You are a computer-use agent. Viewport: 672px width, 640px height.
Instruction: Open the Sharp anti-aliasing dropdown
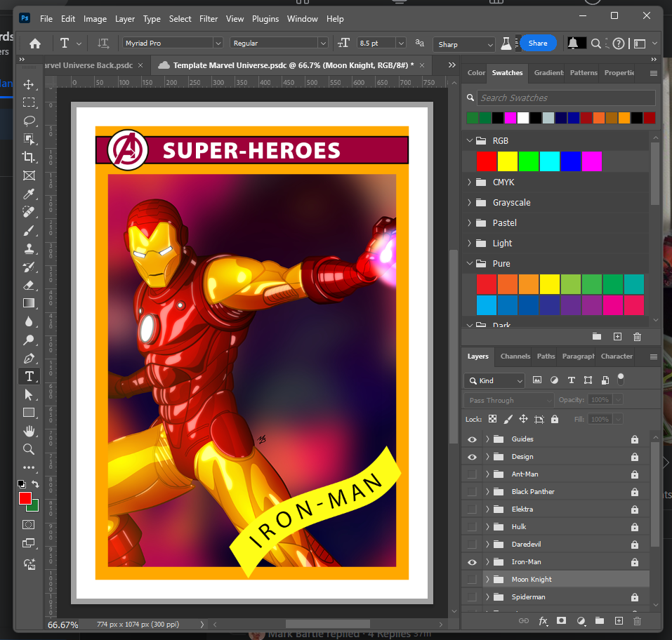click(490, 44)
